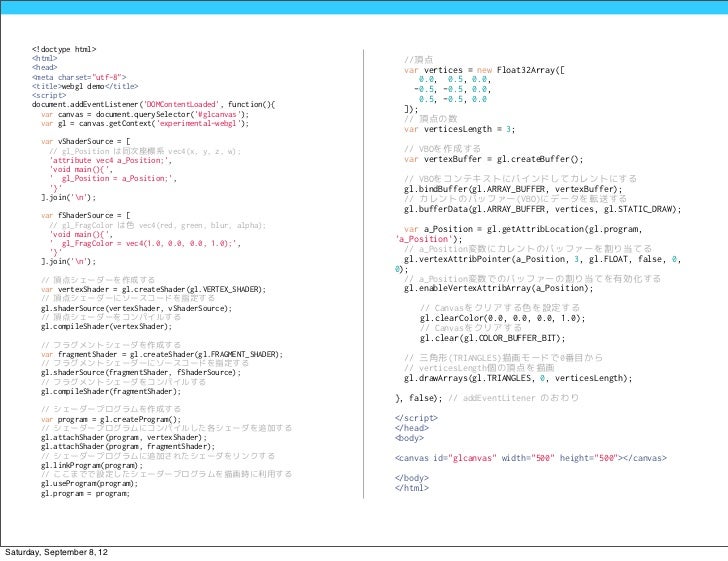Click the gl.bindBuffer(gl.ARRAY_BUFFER, vertexBuffer) line

click(513, 189)
